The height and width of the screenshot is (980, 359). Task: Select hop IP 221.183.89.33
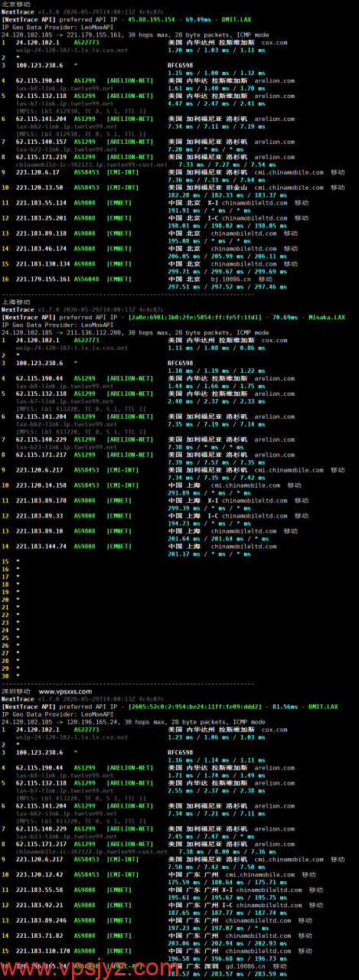(x=39, y=515)
